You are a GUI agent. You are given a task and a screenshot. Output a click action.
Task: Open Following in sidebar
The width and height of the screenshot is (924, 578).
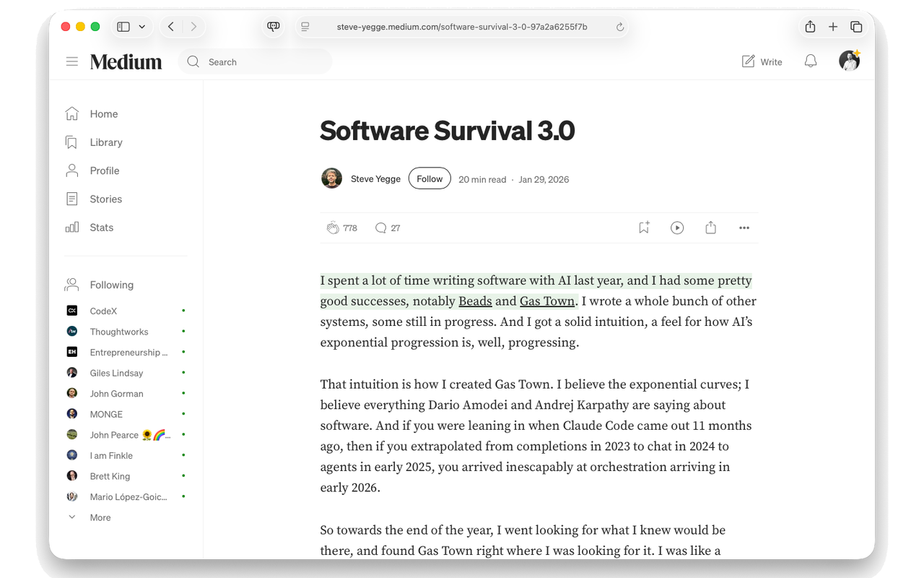click(x=112, y=285)
